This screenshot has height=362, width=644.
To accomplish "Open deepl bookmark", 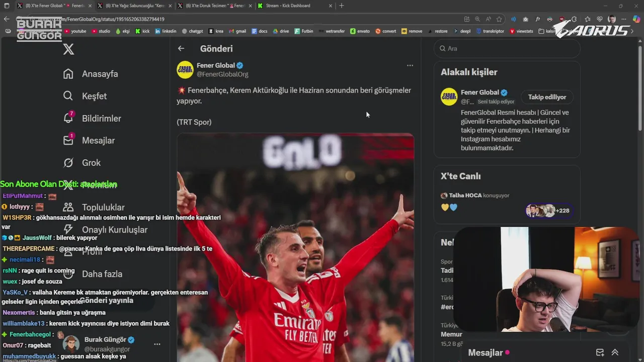I will [461, 31].
